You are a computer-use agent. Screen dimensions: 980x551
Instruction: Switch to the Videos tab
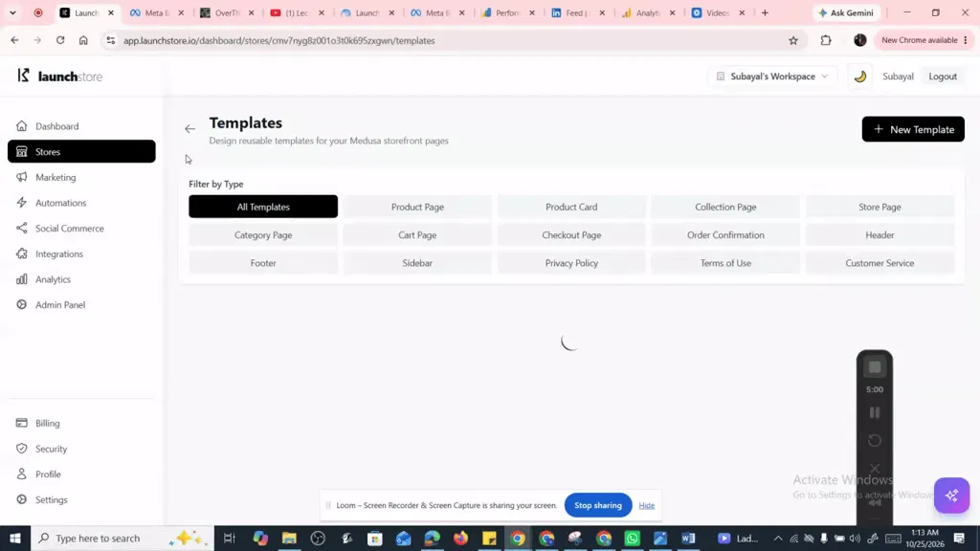coord(719,12)
